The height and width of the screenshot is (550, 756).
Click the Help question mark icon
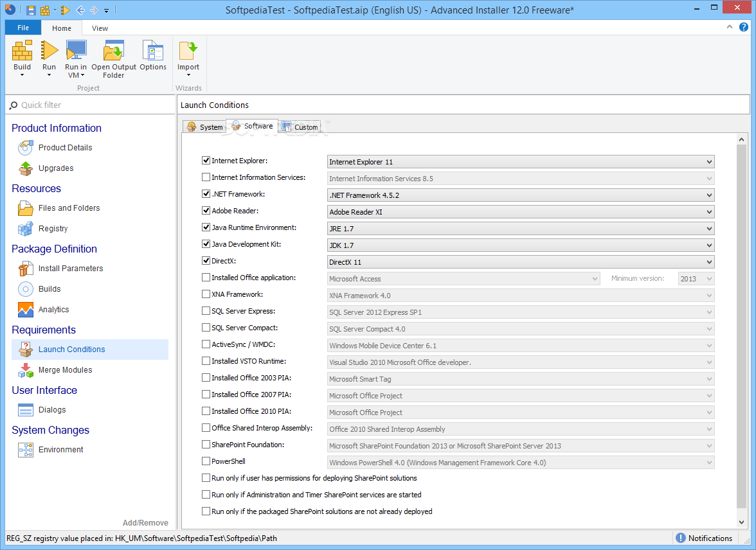[743, 27]
